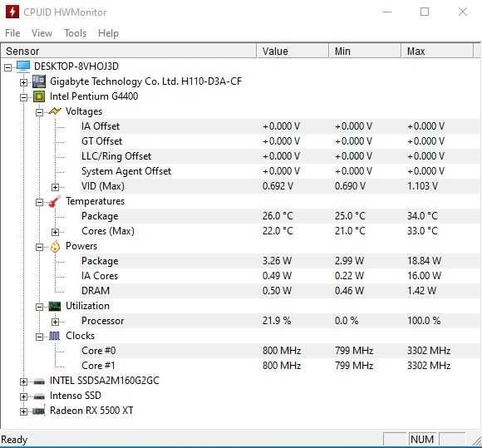Expand the Processor utilization entry
This screenshot has width=482, height=448.
tap(55, 322)
